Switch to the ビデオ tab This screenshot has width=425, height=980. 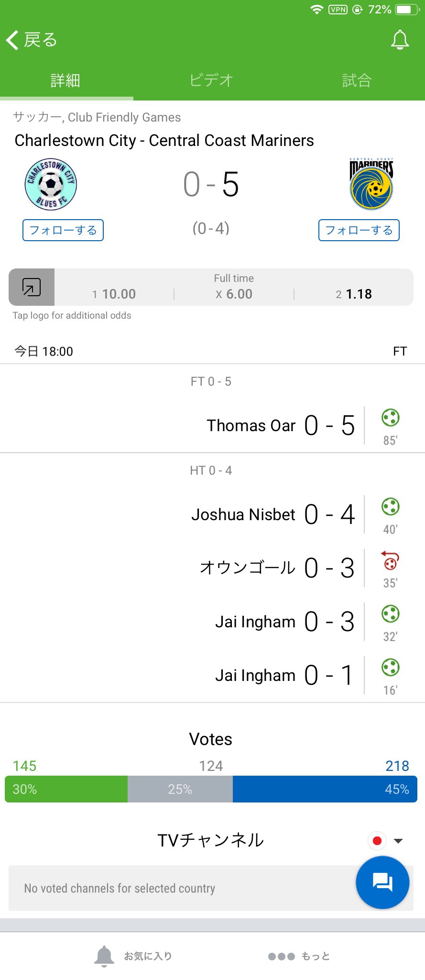click(x=211, y=80)
